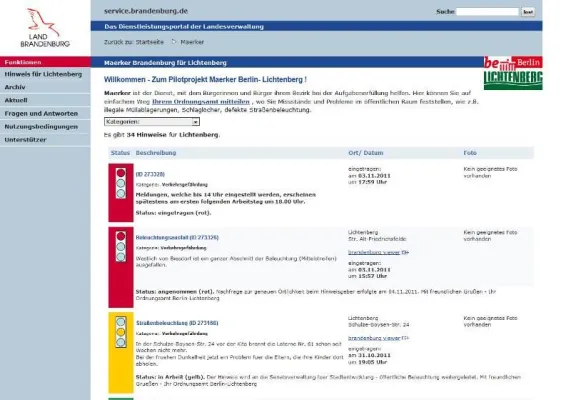Click the search submit button
Viewport: 571px width, 400px height.
point(528,12)
